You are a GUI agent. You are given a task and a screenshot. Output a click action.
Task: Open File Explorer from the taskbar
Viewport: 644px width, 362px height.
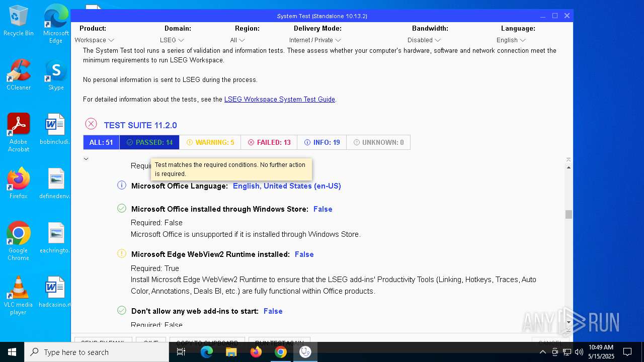point(231,352)
